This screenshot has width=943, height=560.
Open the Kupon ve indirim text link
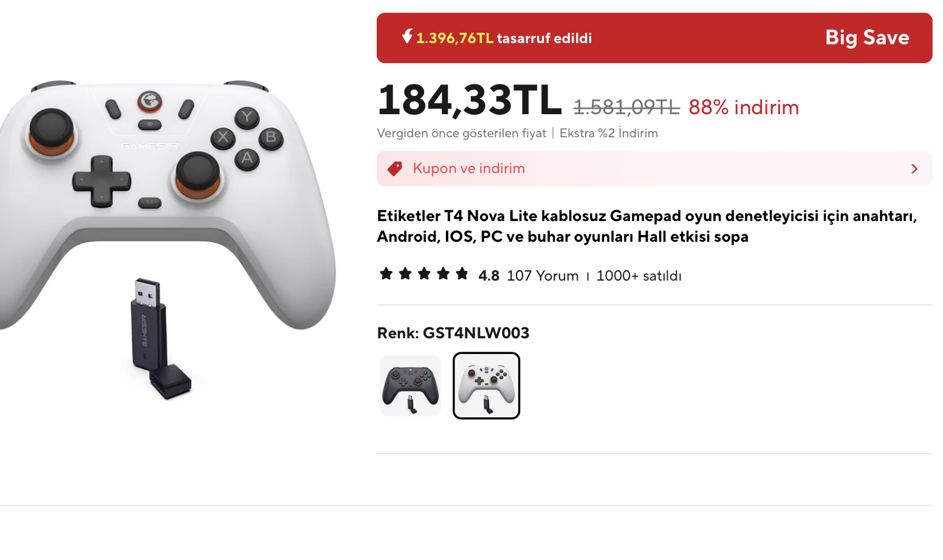point(468,169)
